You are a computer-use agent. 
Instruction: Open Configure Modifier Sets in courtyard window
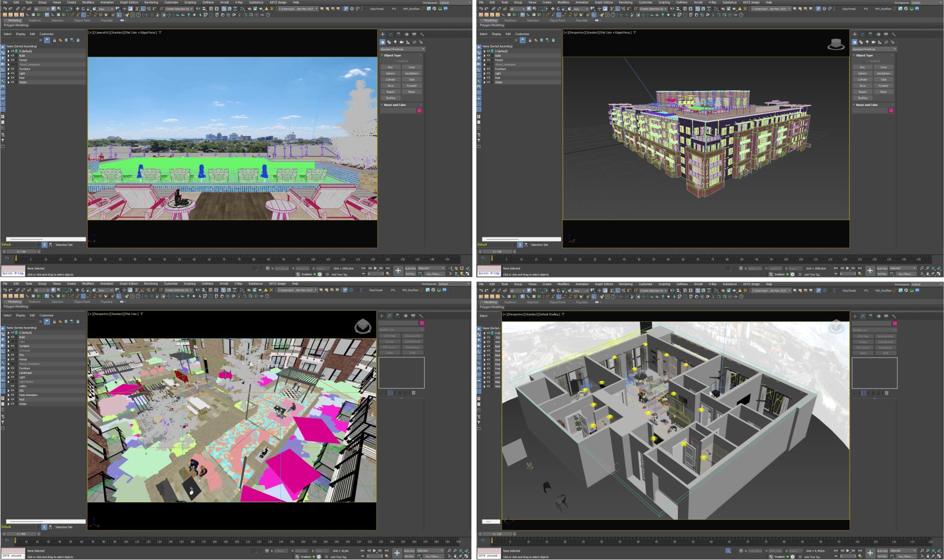(x=413, y=393)
